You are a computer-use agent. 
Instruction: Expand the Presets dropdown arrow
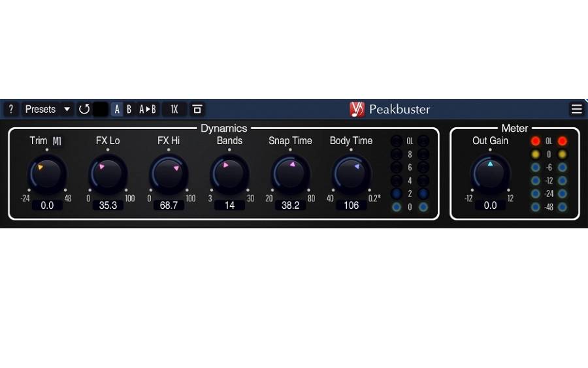pyautogui.click(x=67, y=109)
